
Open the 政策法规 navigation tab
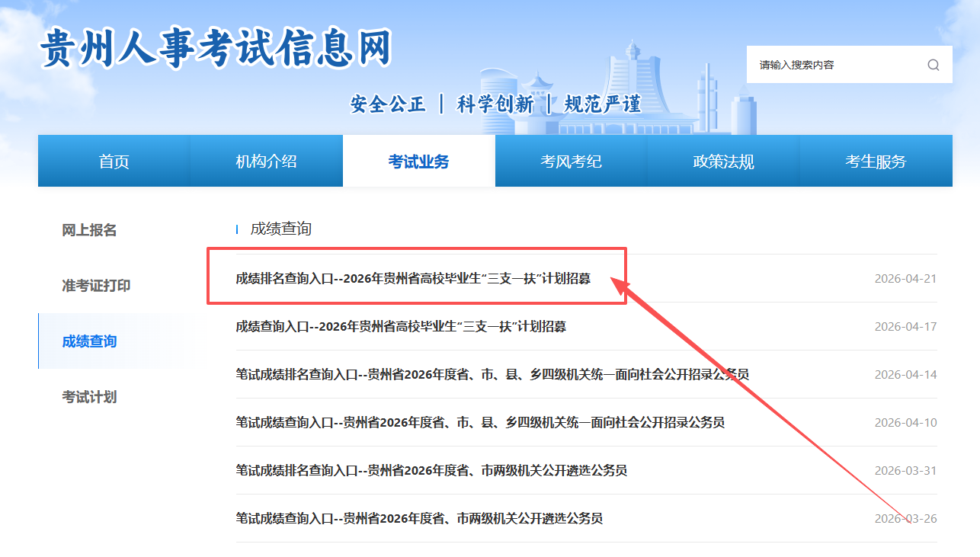click(723, 162)
